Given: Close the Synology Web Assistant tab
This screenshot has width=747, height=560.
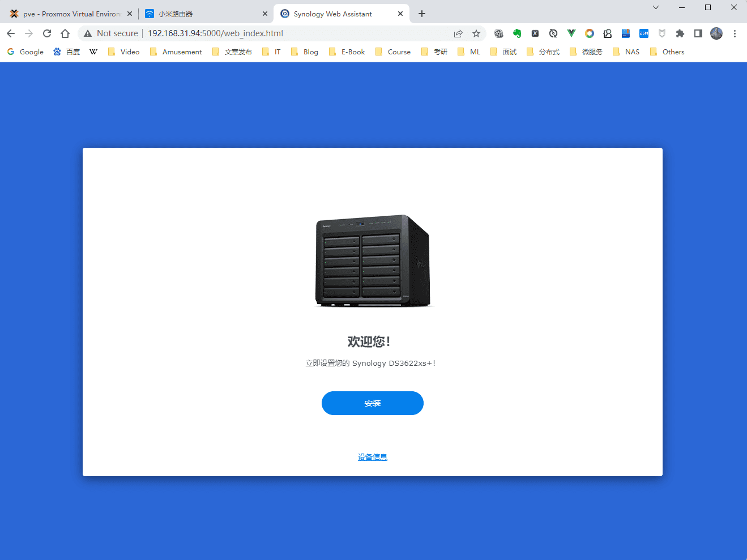Looking at the screenshot, I should [400, 14].
